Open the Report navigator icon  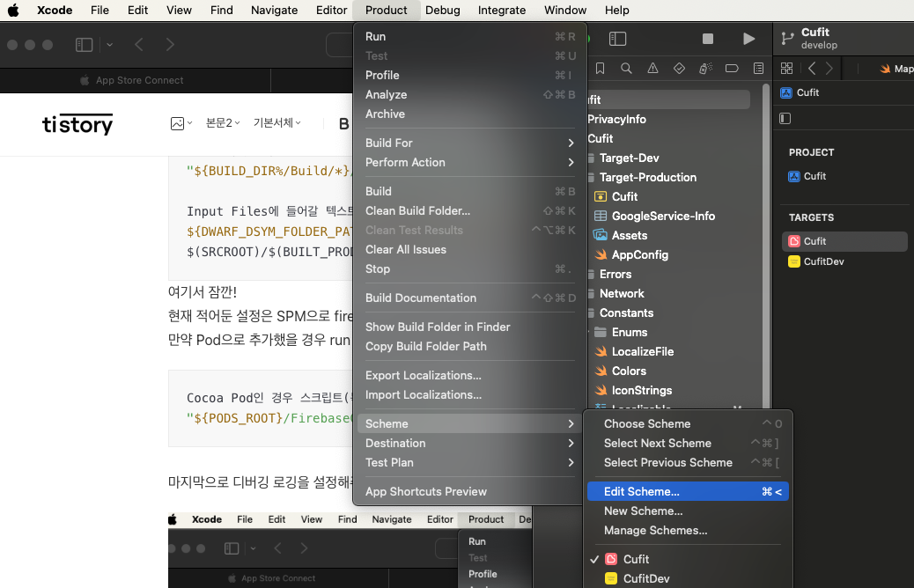758,68
